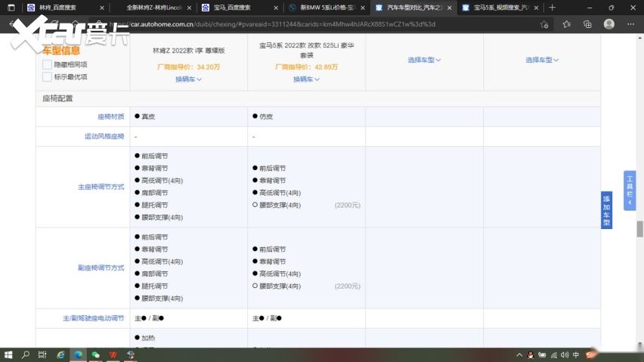The width and height of the screenshot is (644, 362).
Task: Open Task View on taskbar
Action: 42,355
